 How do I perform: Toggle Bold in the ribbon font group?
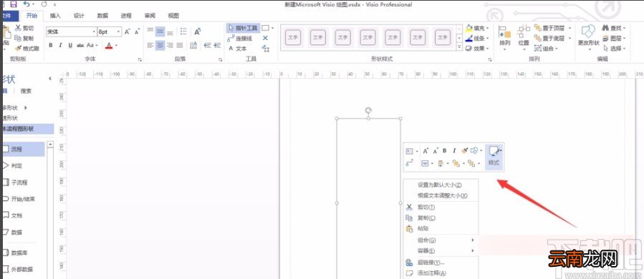[x=51, y=45]
